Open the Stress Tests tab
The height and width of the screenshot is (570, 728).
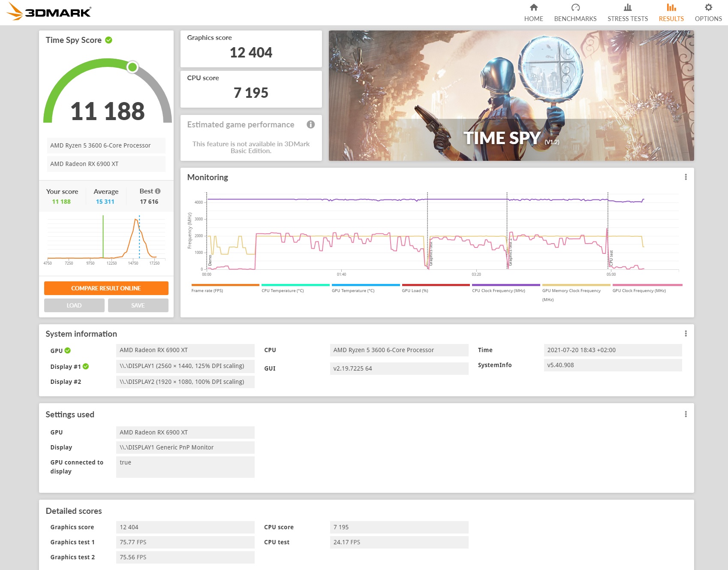click(x=628, y=13)
